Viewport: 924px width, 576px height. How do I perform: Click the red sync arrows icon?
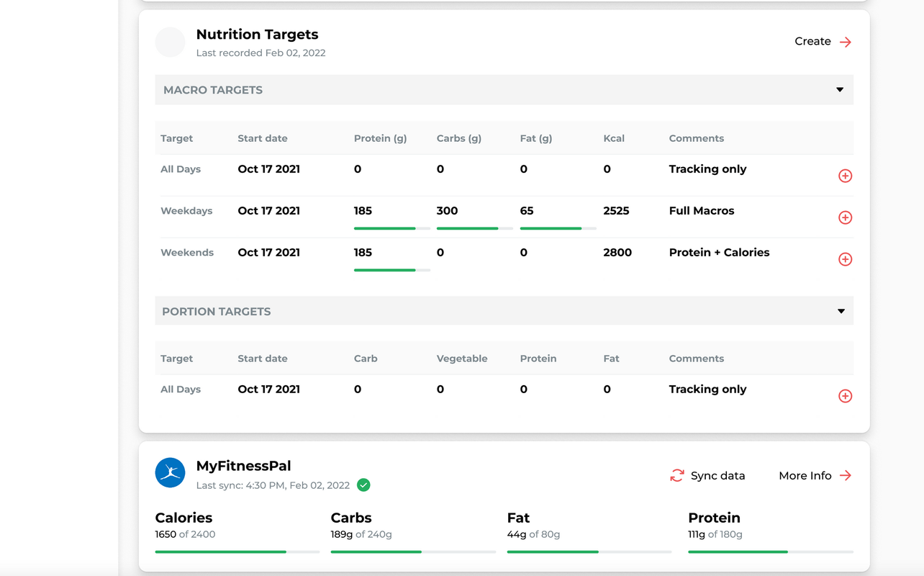[x=676, y=476]
